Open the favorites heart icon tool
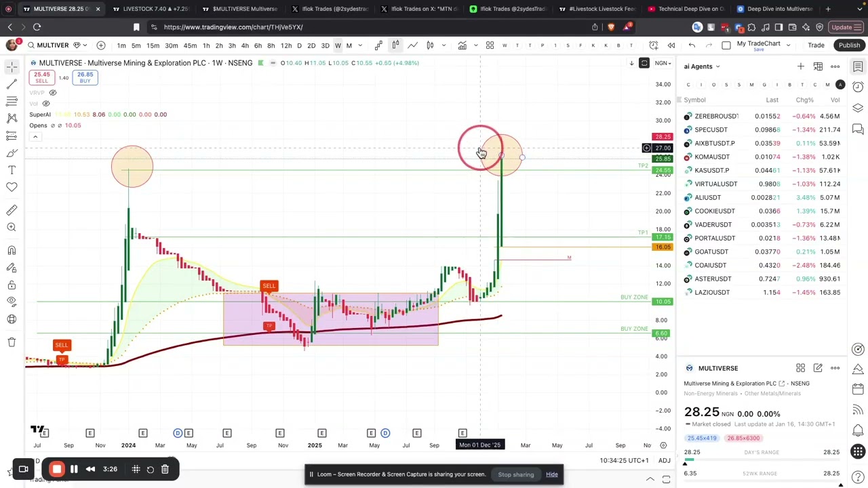Image resolution: width=868 pixels, height=488 pixels. tap(12, 187)
